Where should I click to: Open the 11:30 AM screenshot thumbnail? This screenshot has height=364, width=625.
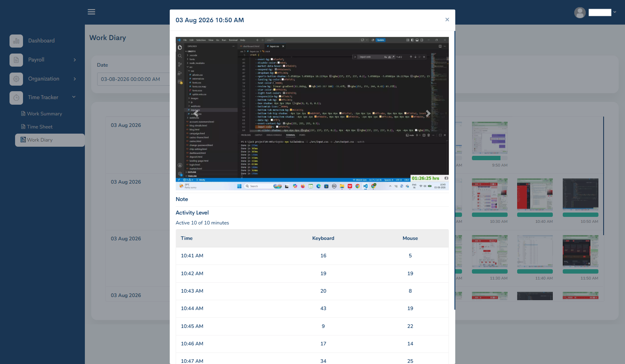(x=489, y=251)
